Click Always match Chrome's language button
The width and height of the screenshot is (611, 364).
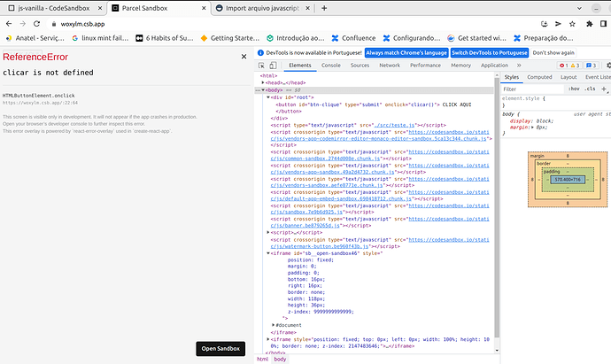click(406, 52)
